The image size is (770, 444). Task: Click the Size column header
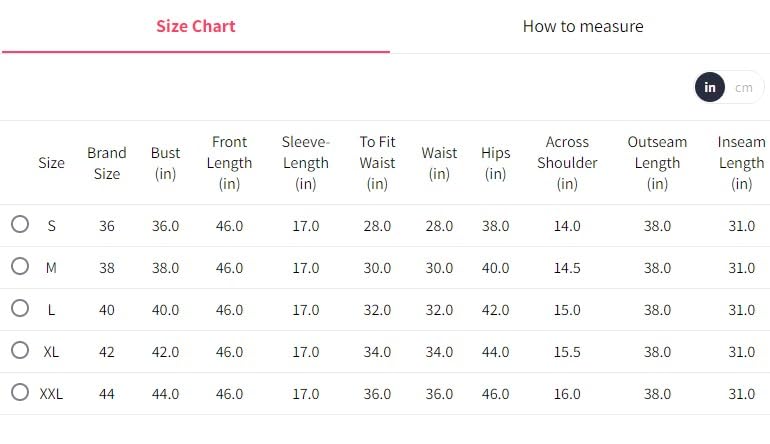point(51,163)
